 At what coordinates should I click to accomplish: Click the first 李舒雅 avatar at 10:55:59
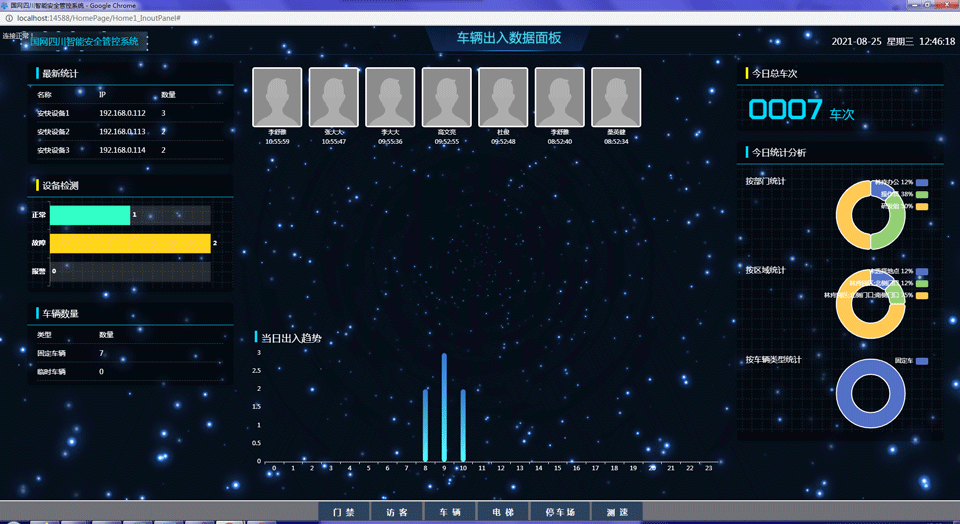tap(277, 97)
